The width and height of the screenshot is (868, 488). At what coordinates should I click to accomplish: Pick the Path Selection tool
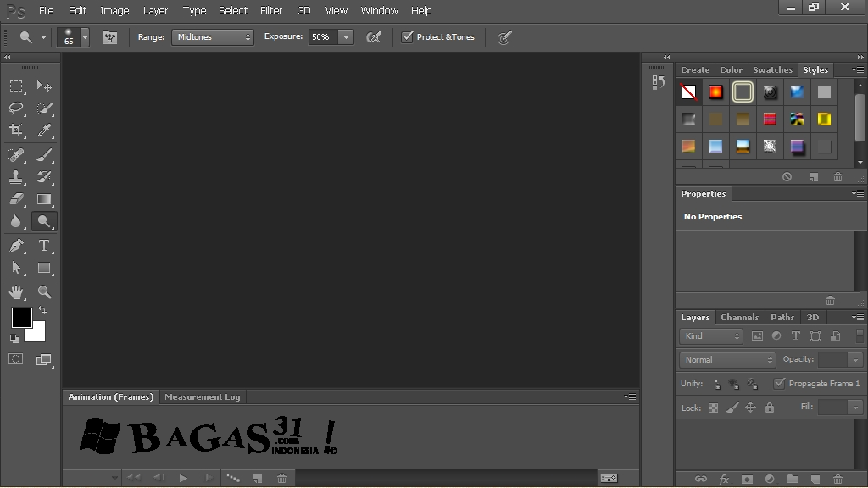click(x=16, y=268)
